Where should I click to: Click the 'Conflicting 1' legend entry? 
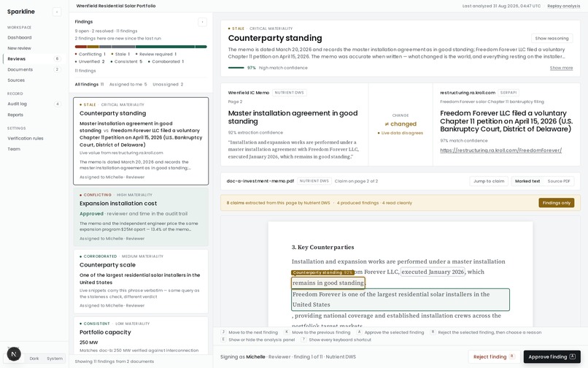coord(90,54)
